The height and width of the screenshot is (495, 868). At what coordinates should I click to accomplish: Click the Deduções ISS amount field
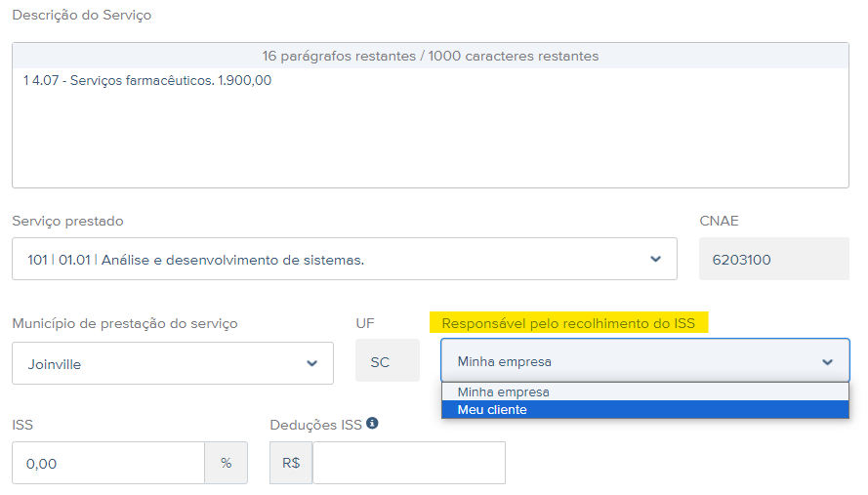[409, 463]
